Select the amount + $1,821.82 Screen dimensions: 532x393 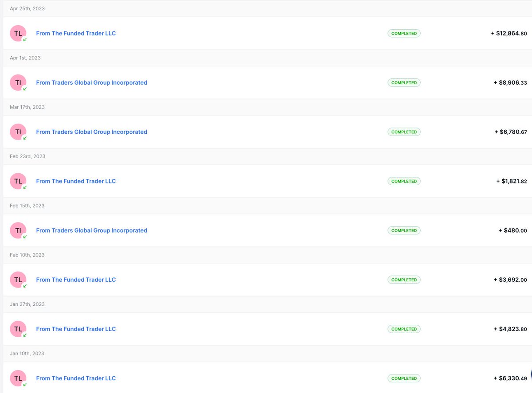[512, 181]
